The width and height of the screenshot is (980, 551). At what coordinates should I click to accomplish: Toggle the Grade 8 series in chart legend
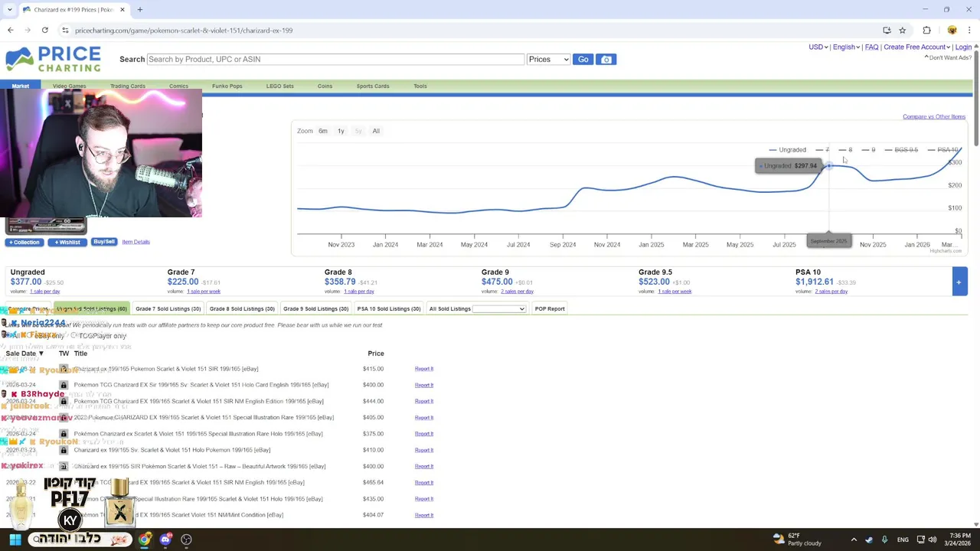(845, 150)
